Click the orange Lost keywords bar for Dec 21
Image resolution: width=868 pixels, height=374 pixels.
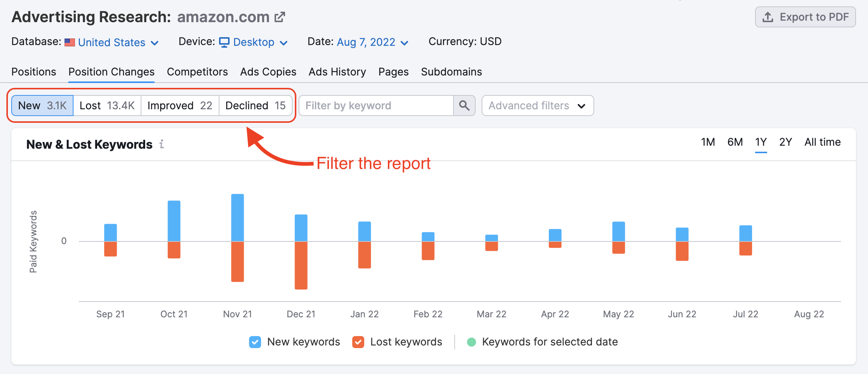(301, 265)
